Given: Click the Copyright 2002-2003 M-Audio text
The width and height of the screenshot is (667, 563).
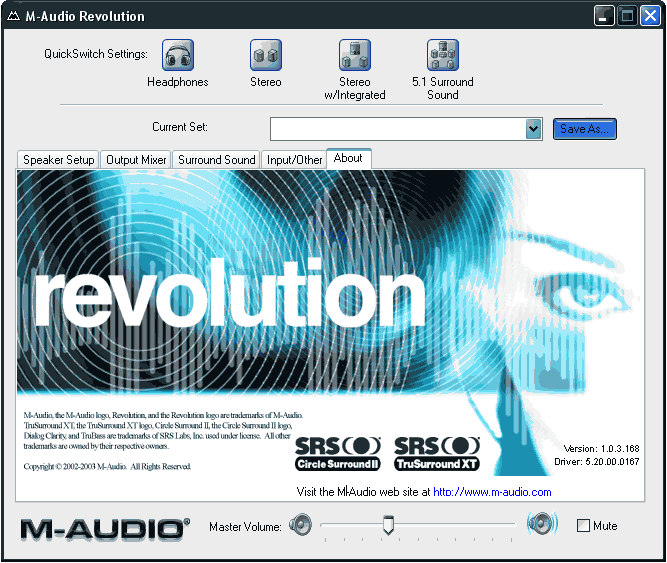Looking at the screenshot, I should [x=107, y=466].
